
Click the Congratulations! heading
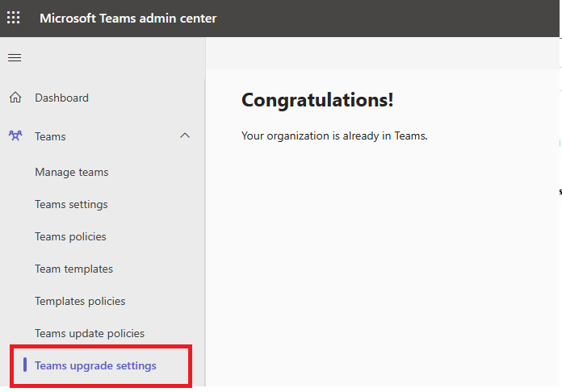pyautogui.click(x=317, y=100)
